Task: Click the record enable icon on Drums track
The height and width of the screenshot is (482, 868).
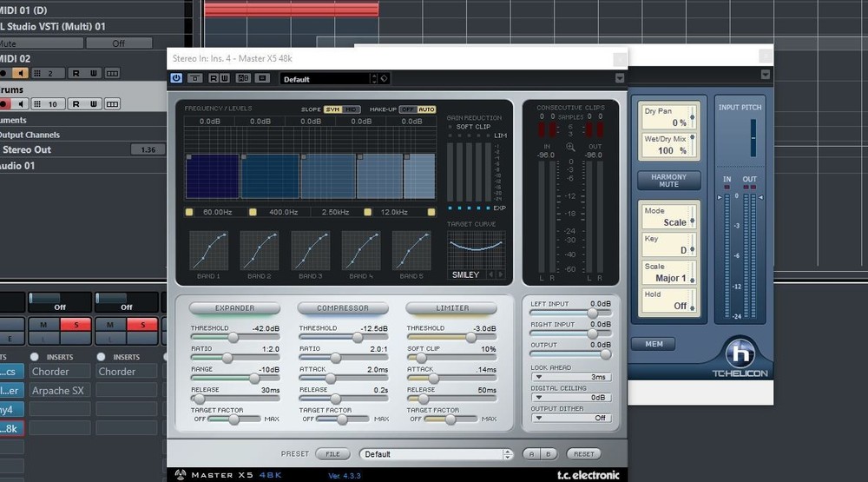Action: pyautogui.click(x=3, y=104)
